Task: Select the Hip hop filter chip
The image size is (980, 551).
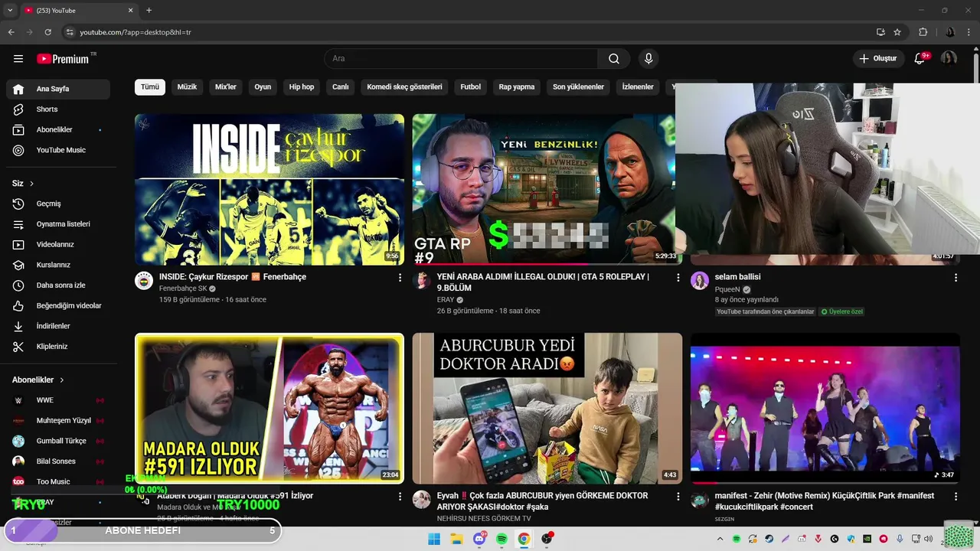Action: [302, 87]
